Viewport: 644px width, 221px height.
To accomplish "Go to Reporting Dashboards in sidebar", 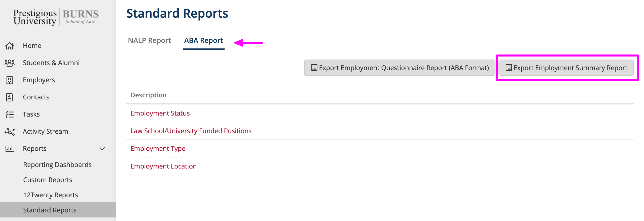I will tap(57, 165).
